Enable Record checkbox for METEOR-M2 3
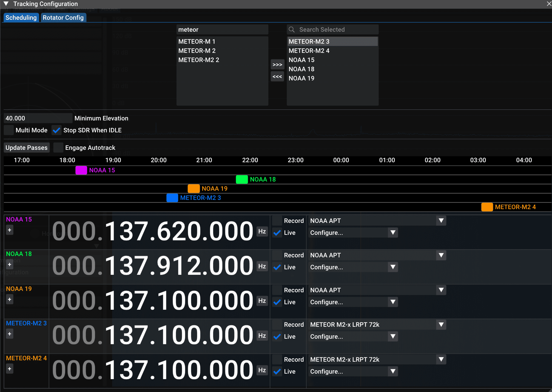 (x=277, y=325)
